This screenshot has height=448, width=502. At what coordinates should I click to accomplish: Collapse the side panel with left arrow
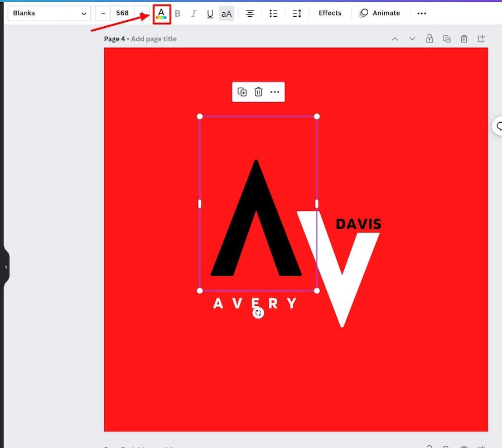[6, 267]
